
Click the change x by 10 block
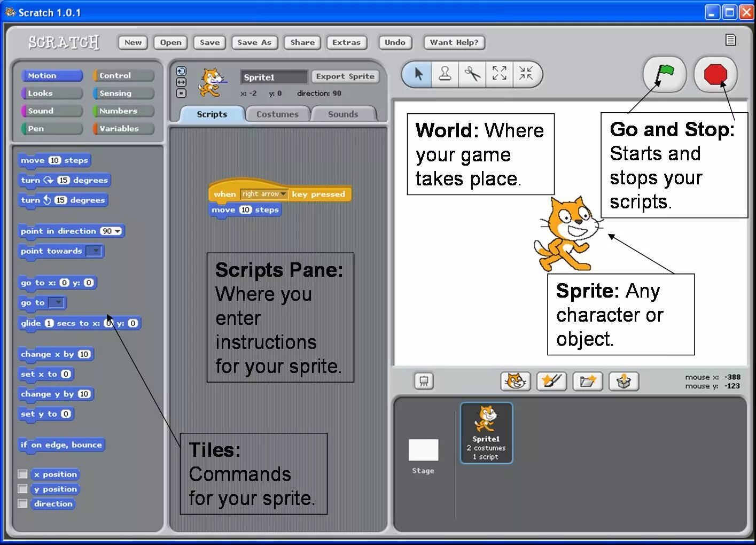click(56, 354)
